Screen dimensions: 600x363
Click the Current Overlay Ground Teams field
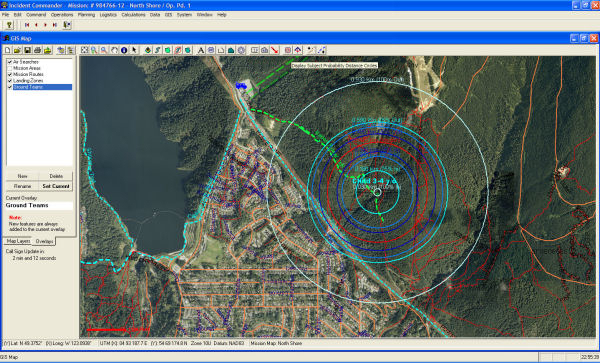[39, 205]
